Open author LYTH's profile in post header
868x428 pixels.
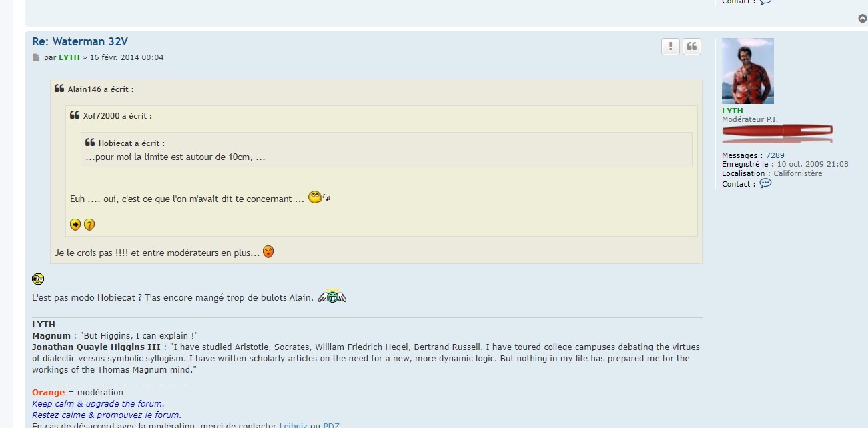tap(69, 57)
